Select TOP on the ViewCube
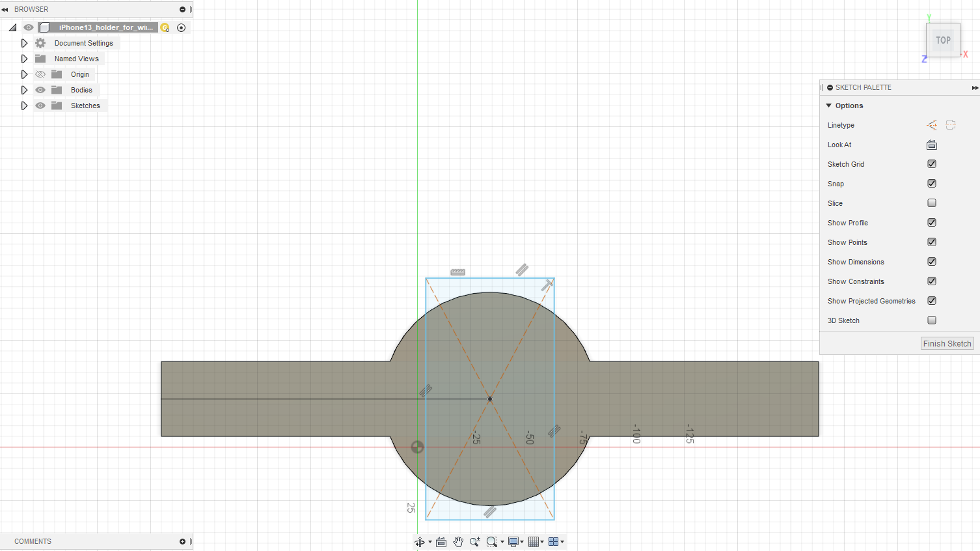980x551 pixels. [943, 40]
